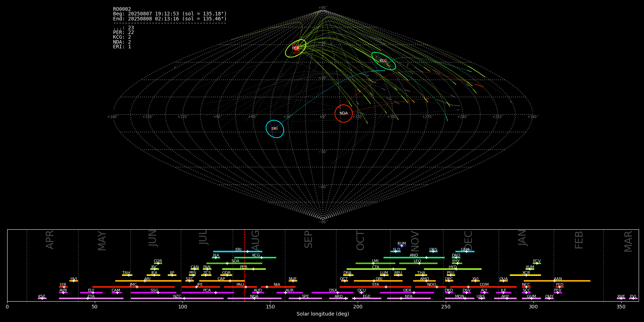
Task: Click the 'Beg: 20250807 19:12:53' line
Action: click(170, 14)
